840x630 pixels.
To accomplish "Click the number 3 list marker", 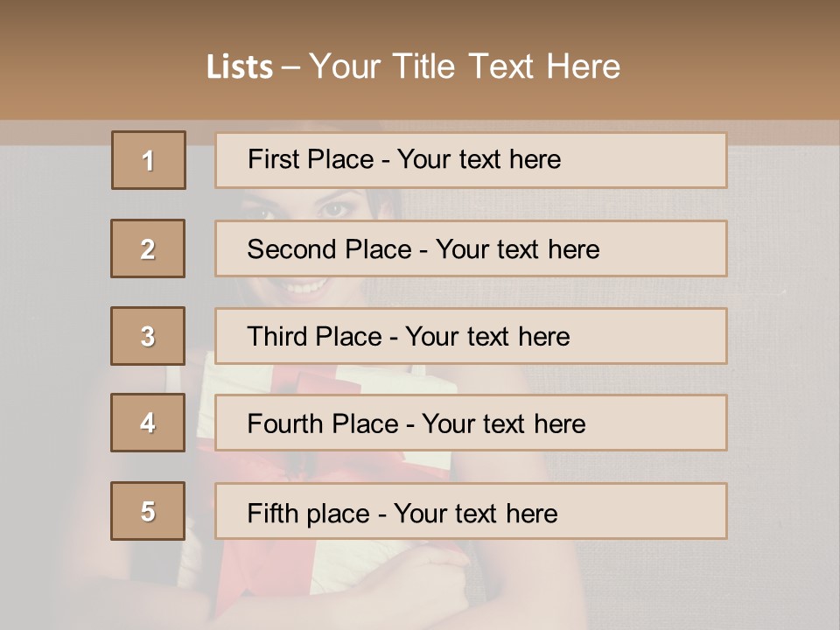I will (148, 336).
